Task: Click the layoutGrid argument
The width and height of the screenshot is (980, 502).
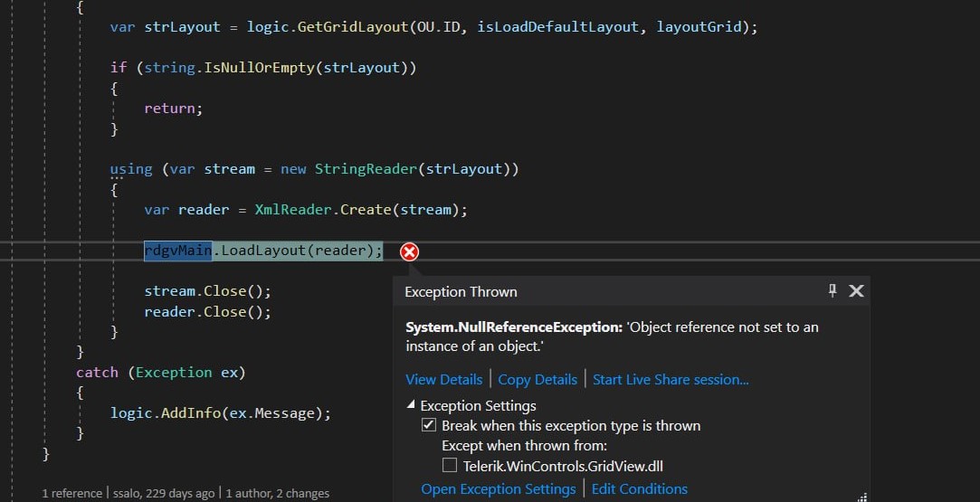Action: [699, 27]
